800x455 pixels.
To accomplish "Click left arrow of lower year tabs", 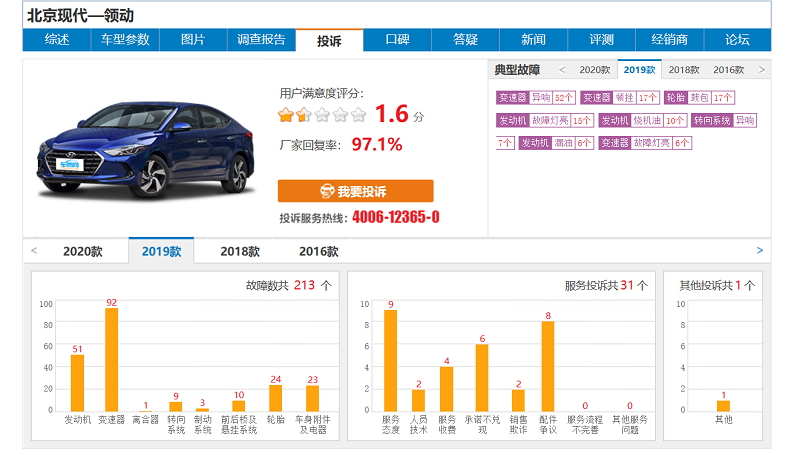I will (x=34, y=250).
